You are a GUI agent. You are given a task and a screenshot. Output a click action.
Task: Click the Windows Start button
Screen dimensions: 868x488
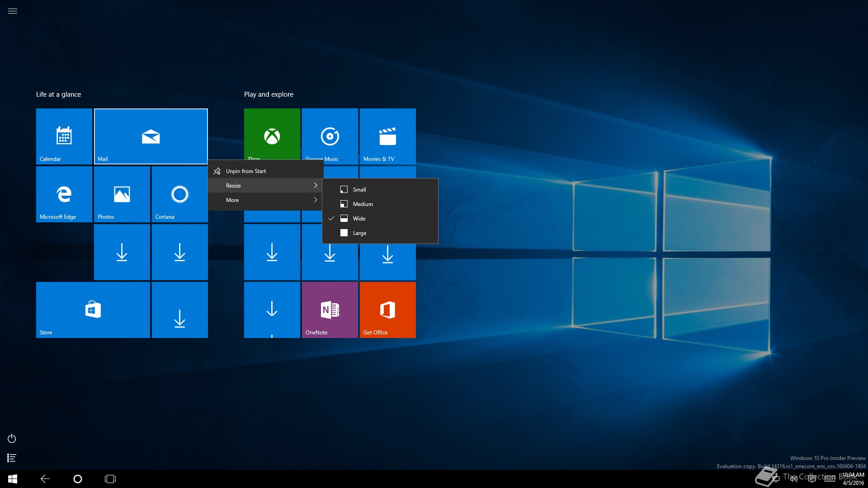[x=13, y=479]
